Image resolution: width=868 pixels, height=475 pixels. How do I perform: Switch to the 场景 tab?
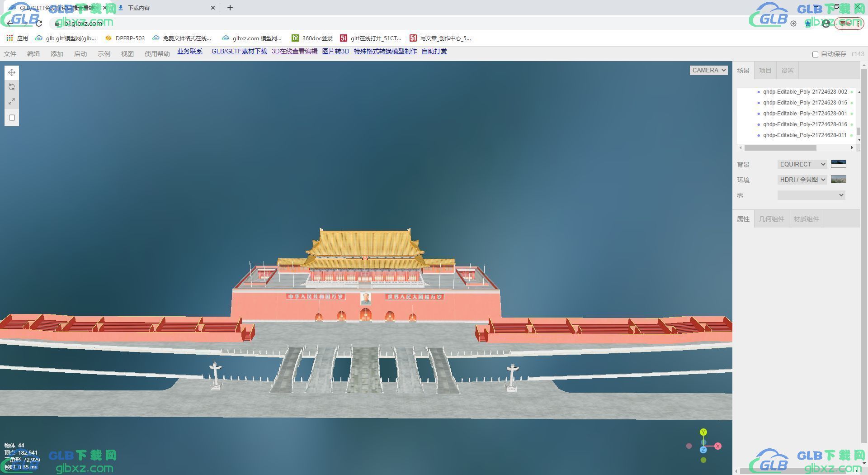click(x=743, y=71)
